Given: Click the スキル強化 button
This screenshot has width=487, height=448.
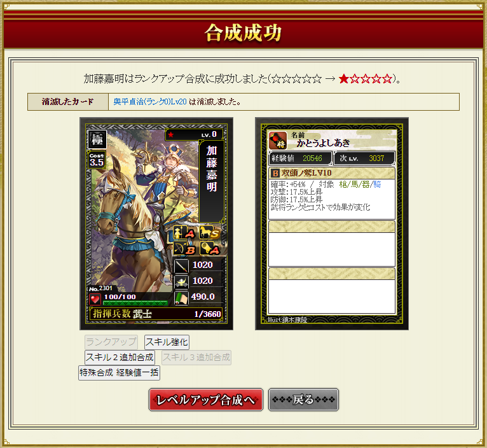Looking at the screenshot, I should (167, 342).
